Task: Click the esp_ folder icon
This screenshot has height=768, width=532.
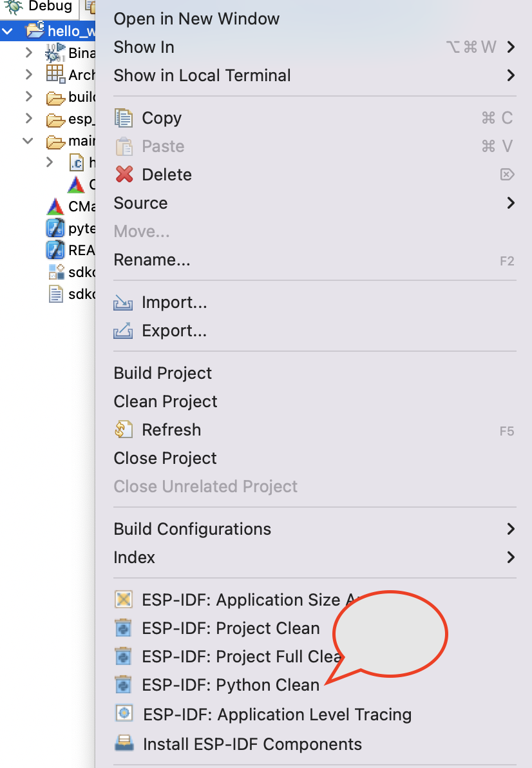Action: pyautogui.click(x=55, y=119)
